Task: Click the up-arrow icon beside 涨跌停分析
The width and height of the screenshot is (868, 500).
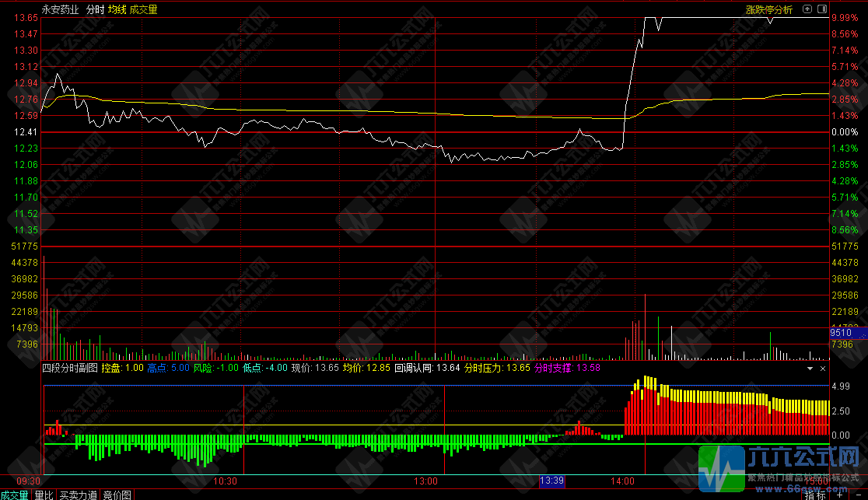Action: pyautogui.click(x=807, y=9)
